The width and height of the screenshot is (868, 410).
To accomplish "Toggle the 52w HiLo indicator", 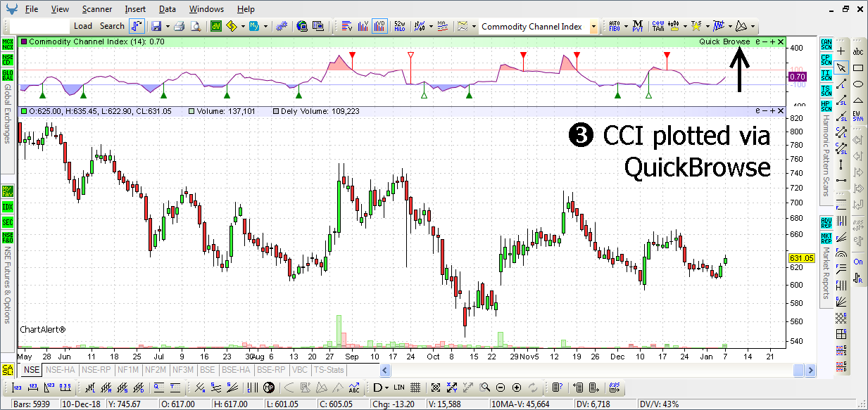I will pyautogui.click(x=400, y=26).
